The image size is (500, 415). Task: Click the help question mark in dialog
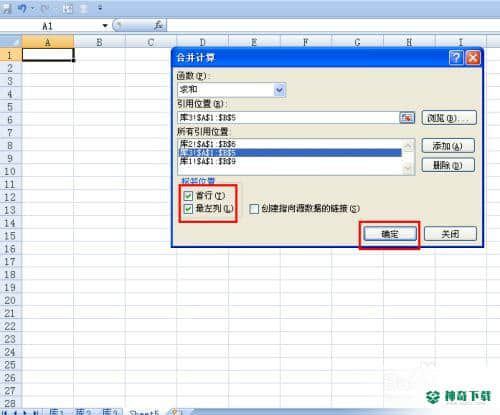click(456, 58)
